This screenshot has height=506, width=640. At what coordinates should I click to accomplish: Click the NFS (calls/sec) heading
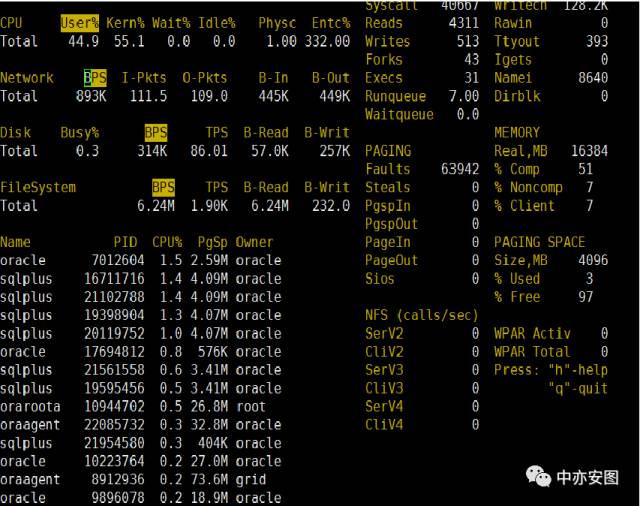tap(421, 315)
